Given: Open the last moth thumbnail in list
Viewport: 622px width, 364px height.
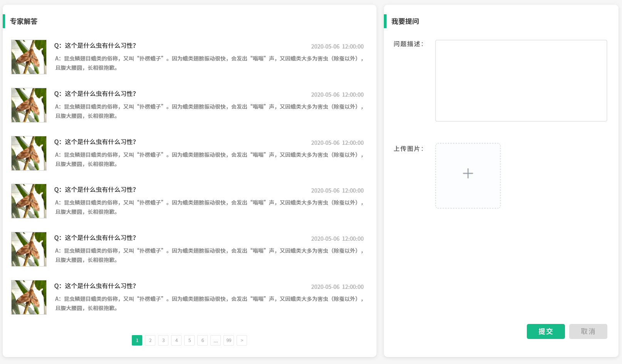Looking at the screenshot, I should tap(29, 297).
